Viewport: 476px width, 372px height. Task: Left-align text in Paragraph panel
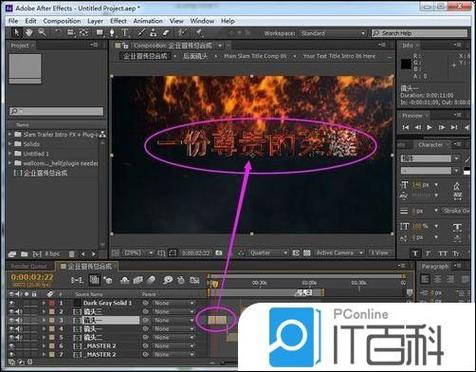[x=425, y=279]
